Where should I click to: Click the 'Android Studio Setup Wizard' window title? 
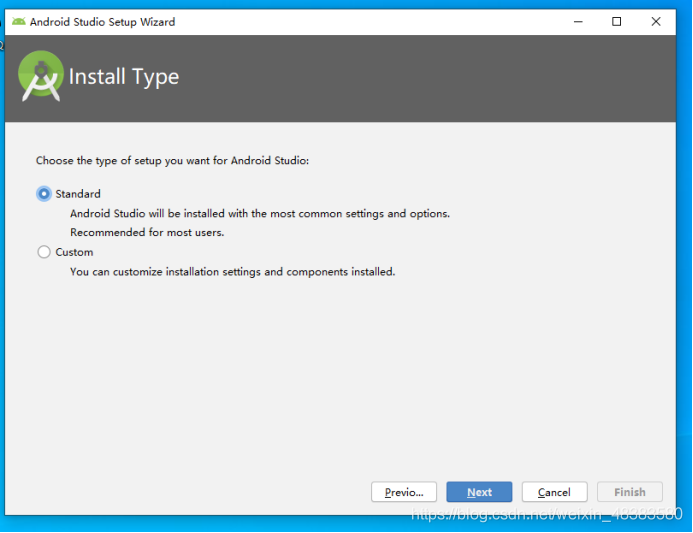click(103, 22)
